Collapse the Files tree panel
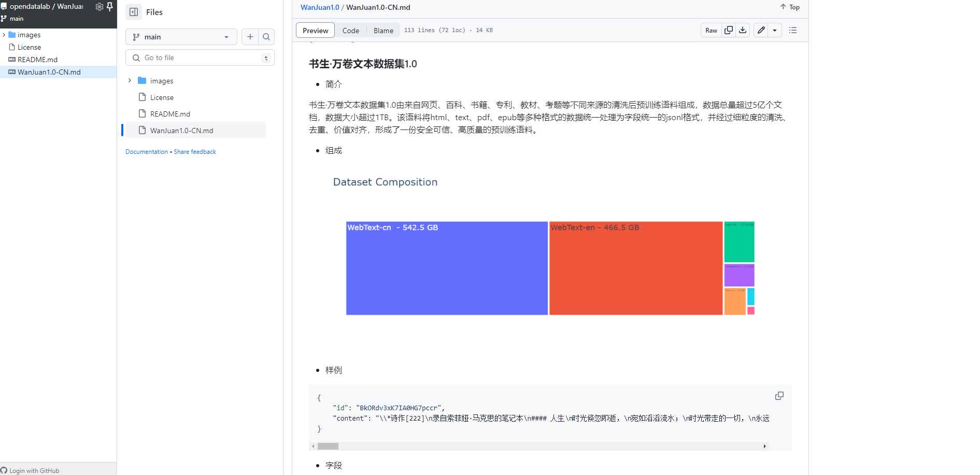 click(134, 12)
